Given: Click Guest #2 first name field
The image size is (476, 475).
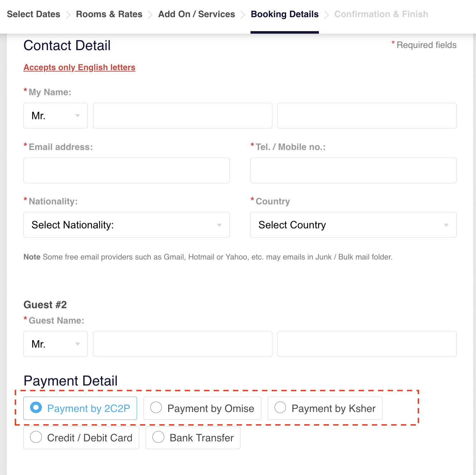Looking at the screenshot, I should (183, 344).
